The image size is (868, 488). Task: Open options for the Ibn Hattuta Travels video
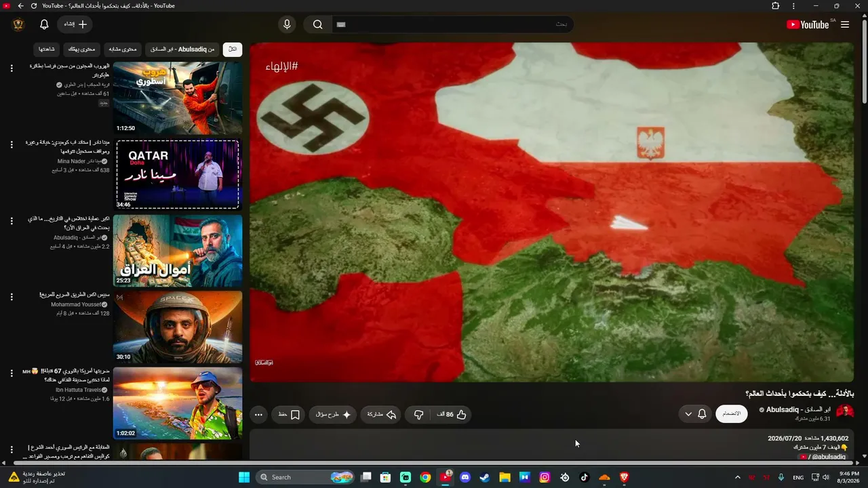pos(12,373)
